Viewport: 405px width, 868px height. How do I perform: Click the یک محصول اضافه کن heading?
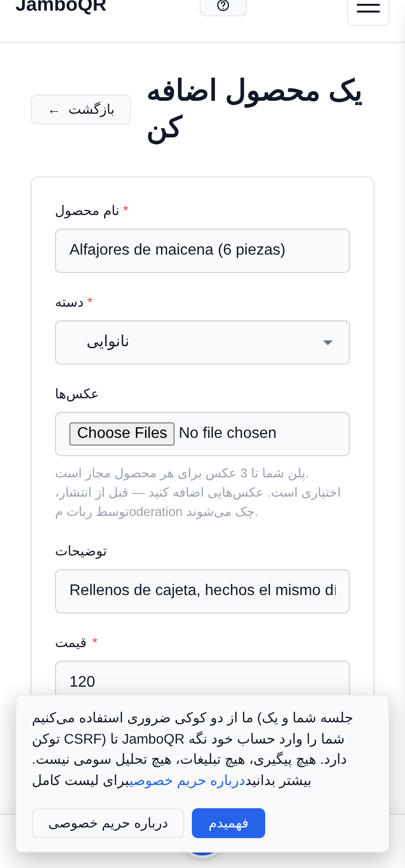coord(254,109)
